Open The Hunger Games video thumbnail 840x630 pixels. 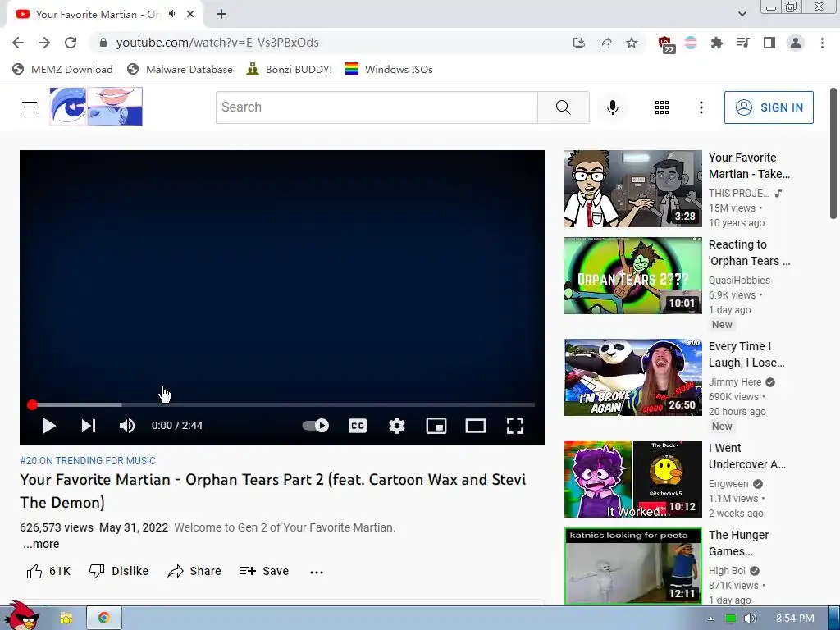(632, 566)
